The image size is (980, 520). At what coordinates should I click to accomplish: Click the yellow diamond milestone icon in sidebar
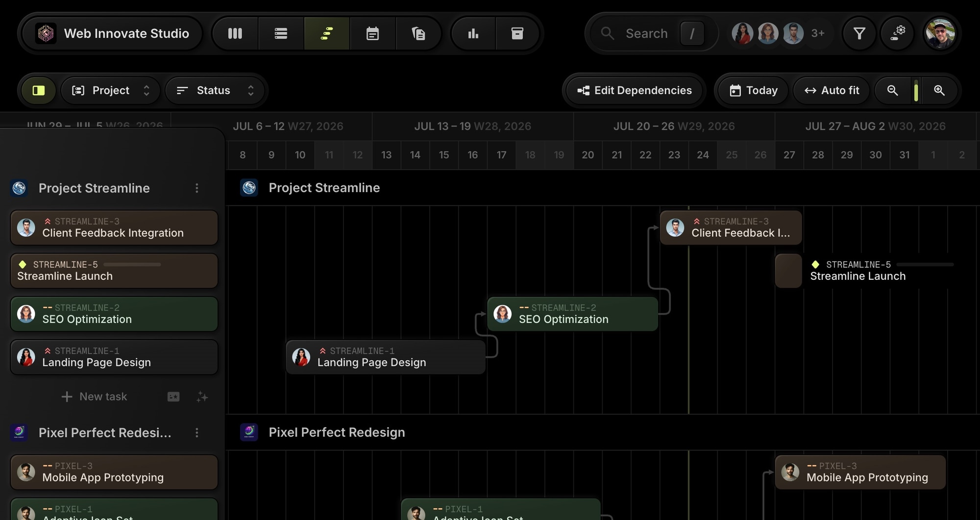[x=23, y=265]
